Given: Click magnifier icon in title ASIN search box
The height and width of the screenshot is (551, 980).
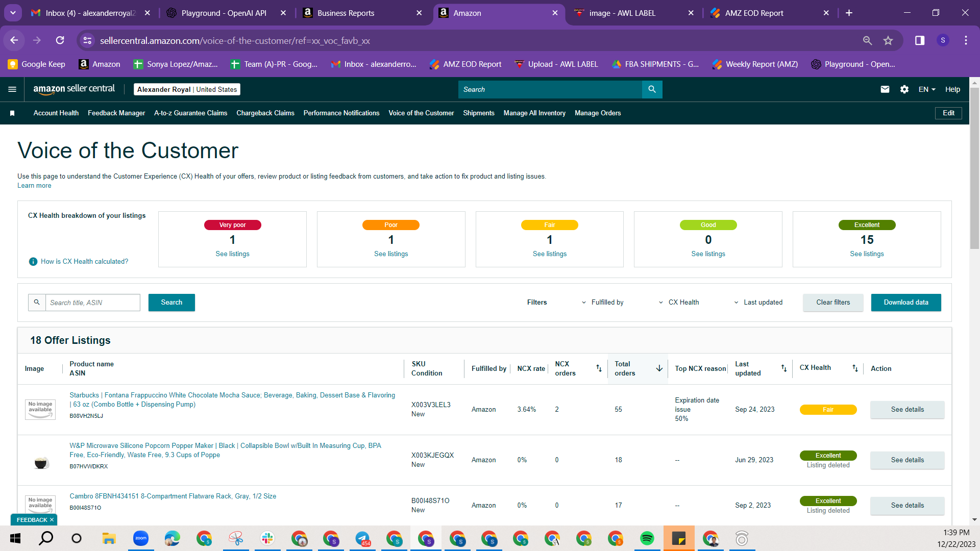Looking at the screenshot, I should 37,303.
